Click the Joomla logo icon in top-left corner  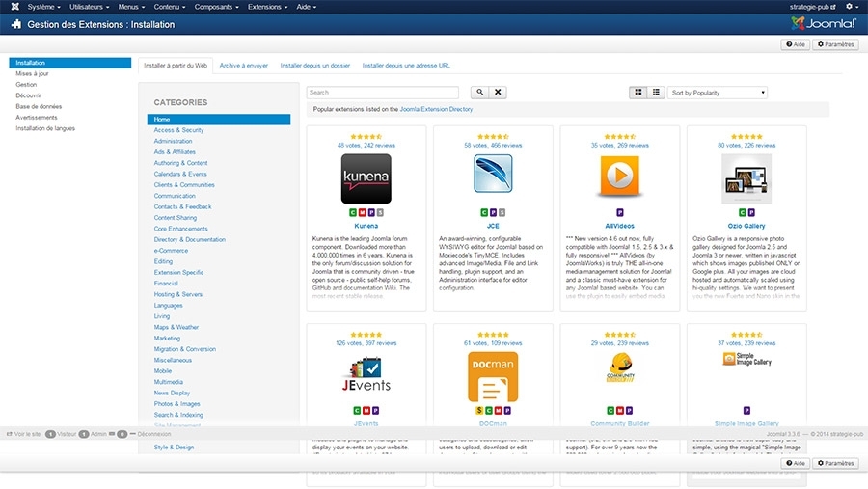(x=14, y=7)
